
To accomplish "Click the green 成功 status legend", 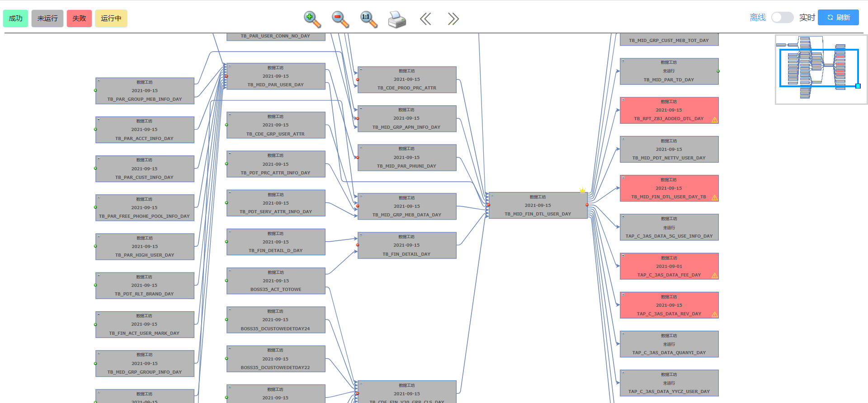I will click(16, 19).
